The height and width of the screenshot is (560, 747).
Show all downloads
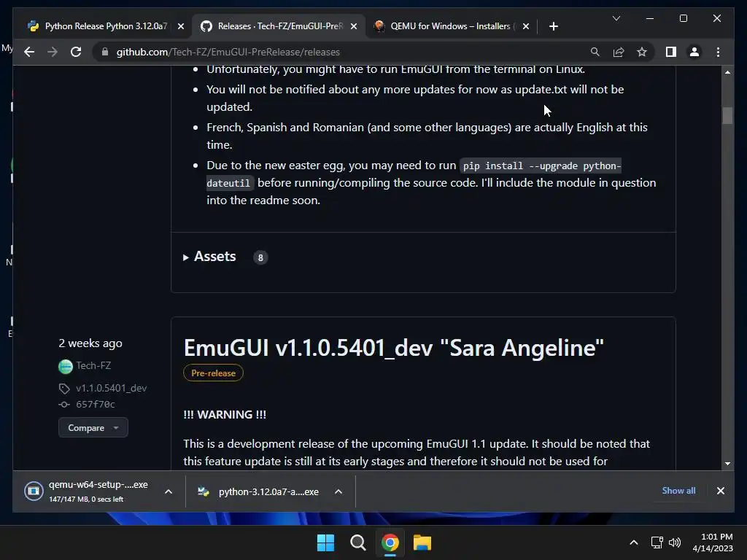click(x=678, y=491)
